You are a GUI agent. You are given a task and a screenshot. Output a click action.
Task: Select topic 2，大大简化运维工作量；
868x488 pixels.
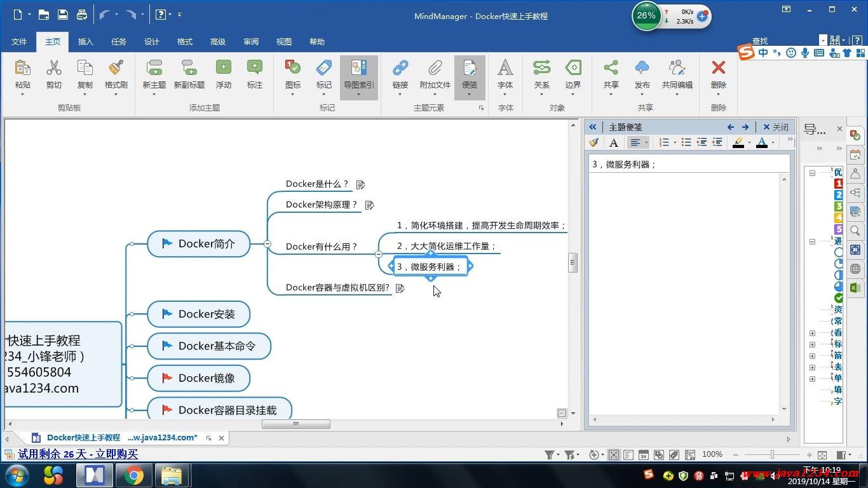click(x=446, y=247)
